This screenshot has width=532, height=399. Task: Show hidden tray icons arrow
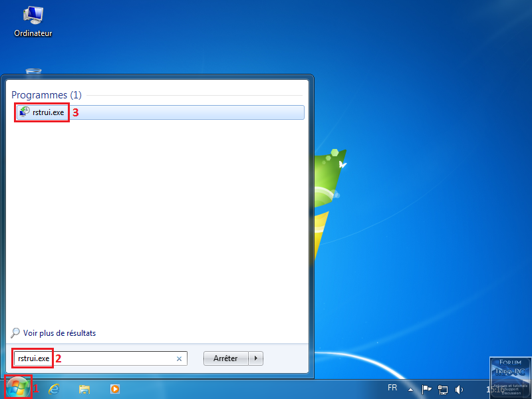click(x=411, y=389)
